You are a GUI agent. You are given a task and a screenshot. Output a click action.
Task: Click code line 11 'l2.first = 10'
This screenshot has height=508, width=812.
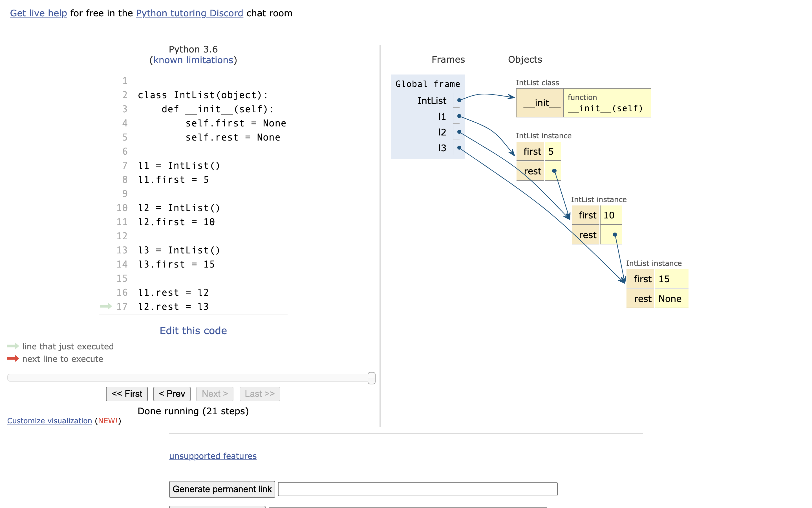tap(176, 222)
